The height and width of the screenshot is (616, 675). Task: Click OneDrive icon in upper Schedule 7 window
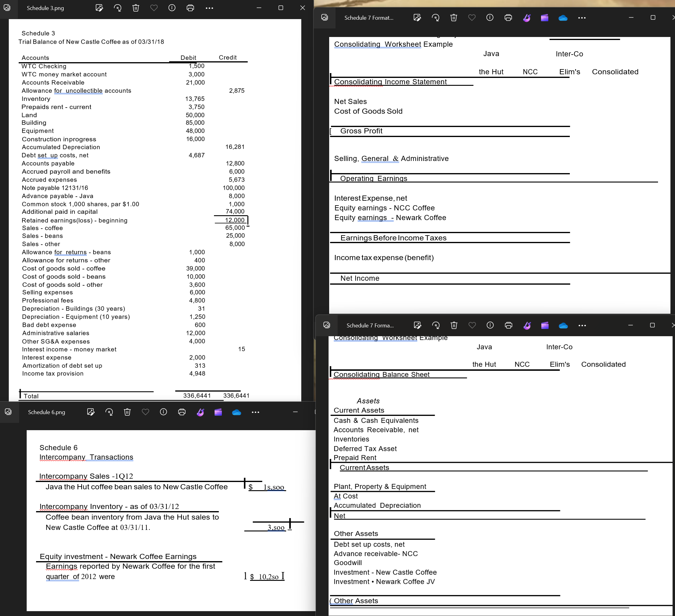tap(563, 18)
